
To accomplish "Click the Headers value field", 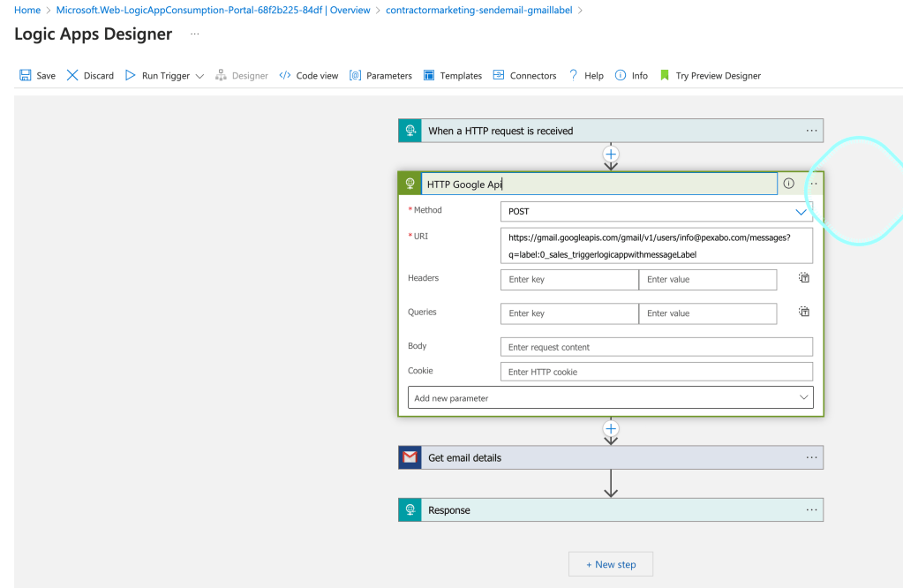I will [x=708, y=279].
